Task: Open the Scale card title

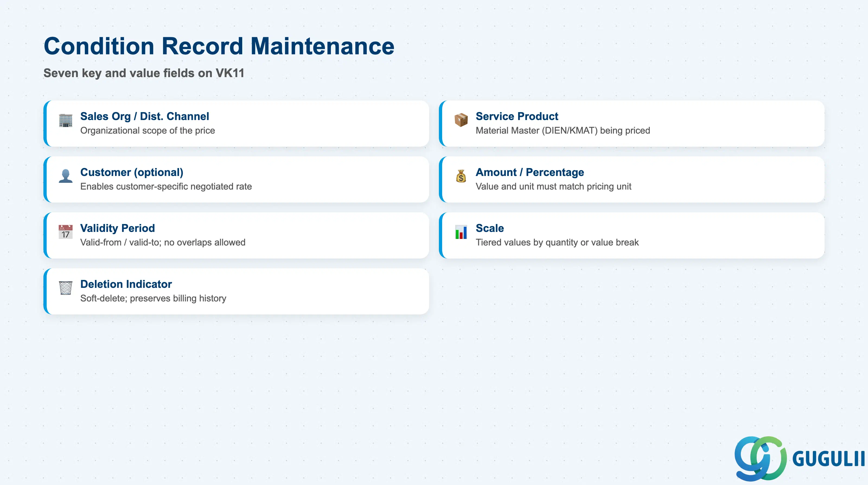Action: [490, 228]
